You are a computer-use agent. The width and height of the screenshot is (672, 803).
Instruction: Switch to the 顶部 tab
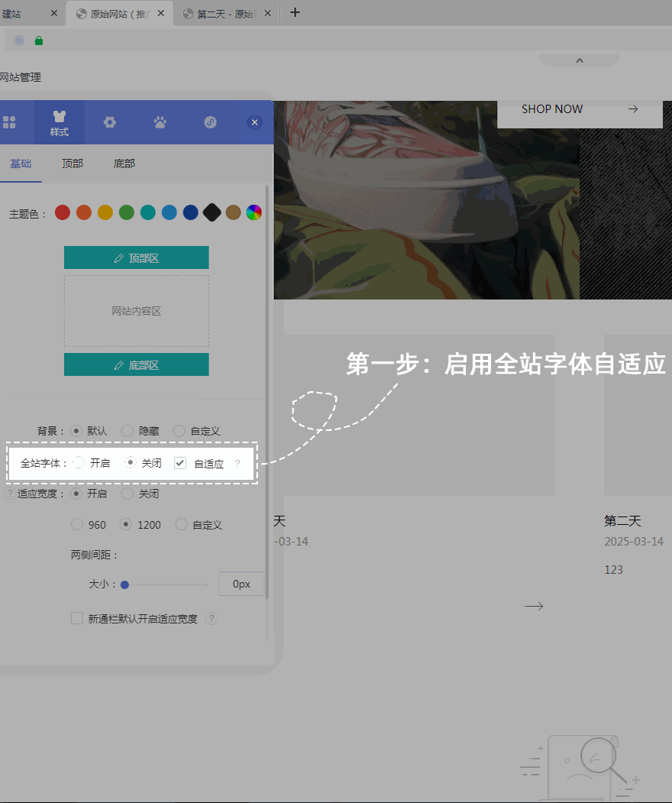click(x=73, y=164)
